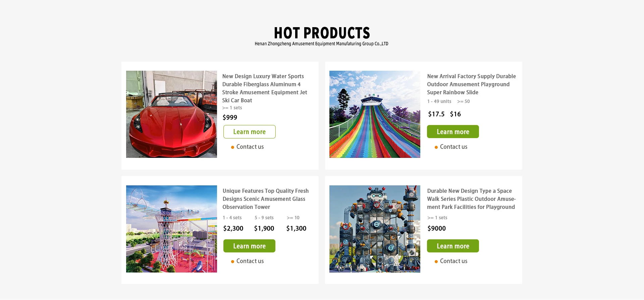Click Learn more for Super Rainbow Slide
The height and width of the screenshot is (300, 644).
coord(453,132)
